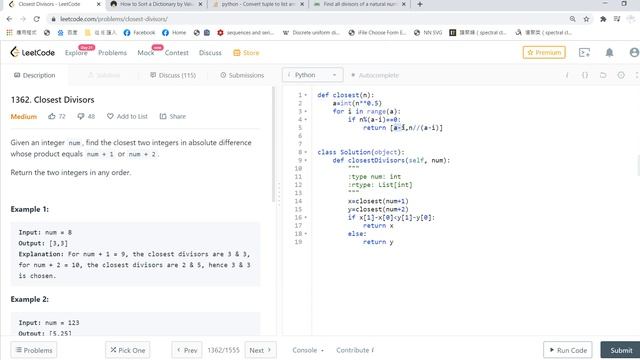Fold code at line 1 arrow
640x360 pixels.
(x=306, y=95)
